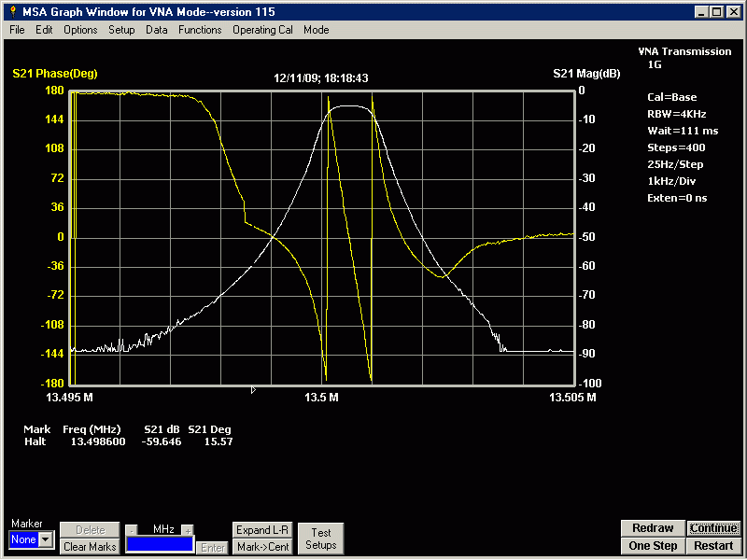
Task: Open the Edit menu
Action: point(44,30)
